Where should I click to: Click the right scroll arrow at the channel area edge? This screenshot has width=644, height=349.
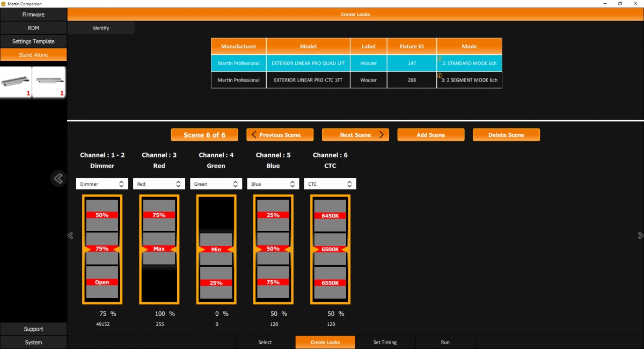click(640, 236)
